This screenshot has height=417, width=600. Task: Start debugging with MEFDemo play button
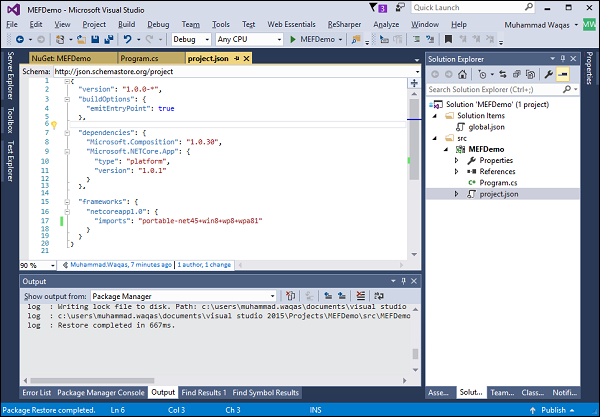(x=293, y=39)
